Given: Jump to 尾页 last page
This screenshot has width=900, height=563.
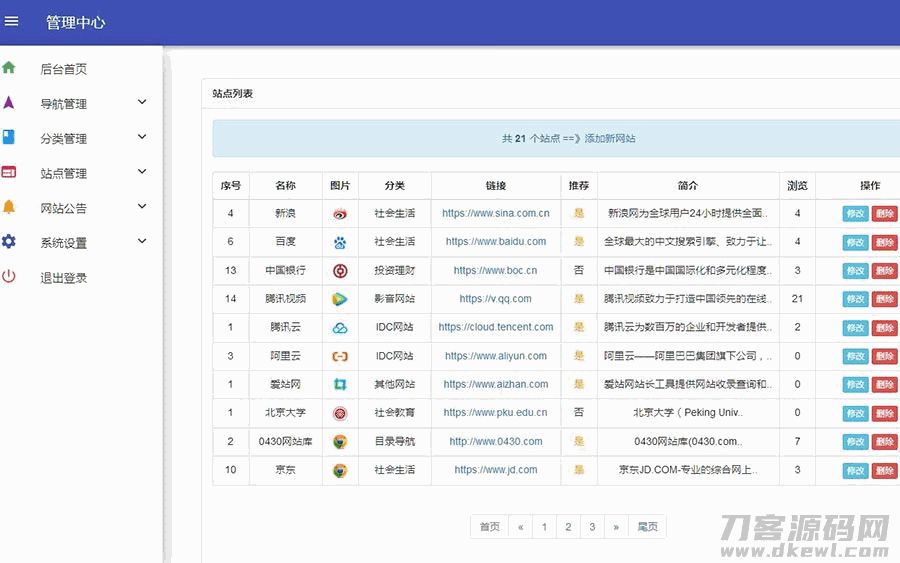Looking at the screenshot, I should pyautogui.click(x=648, y=527).
